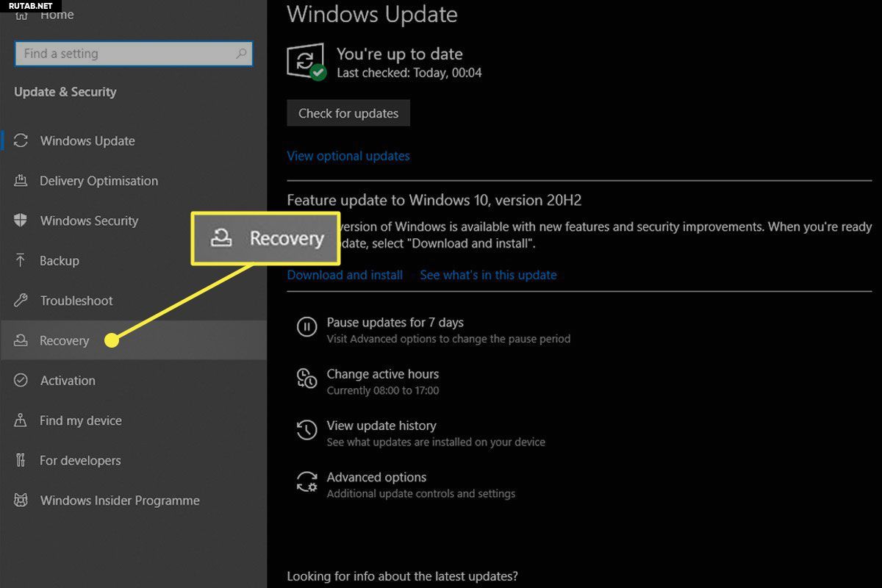Select Recovery in the sidebar
The image size is (882, 588).
(133, 340)
